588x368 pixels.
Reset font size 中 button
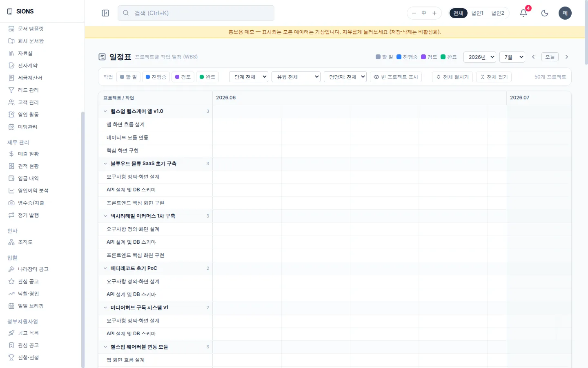tap(424, 13)
